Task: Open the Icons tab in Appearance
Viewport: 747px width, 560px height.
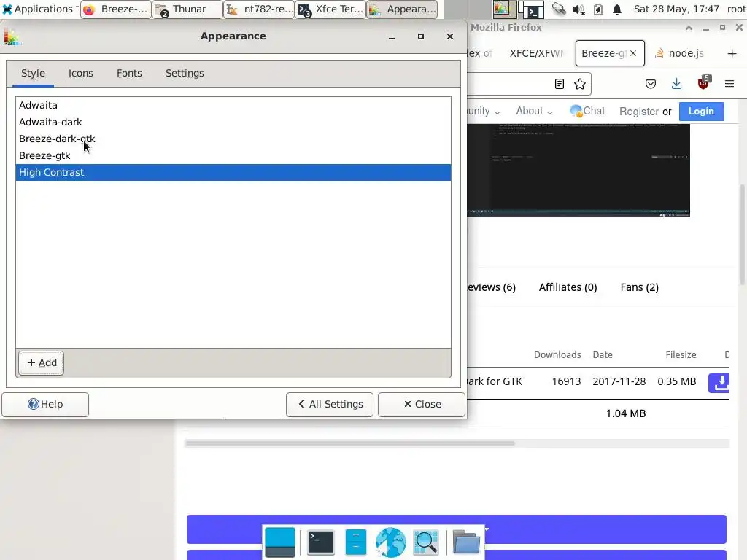Action: pos(80,74)
